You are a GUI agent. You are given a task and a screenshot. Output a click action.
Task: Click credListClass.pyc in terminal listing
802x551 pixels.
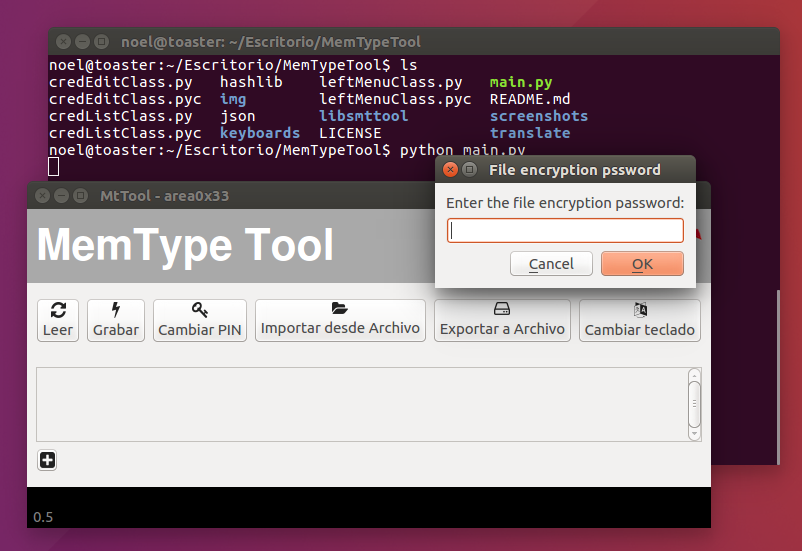point(125,133)
